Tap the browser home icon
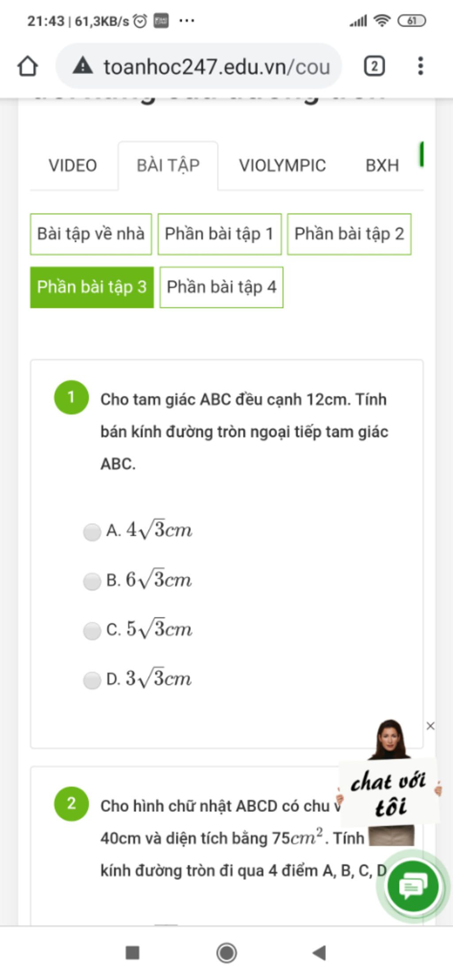Screen dimensions: 453x980 [x=27, y=66]
